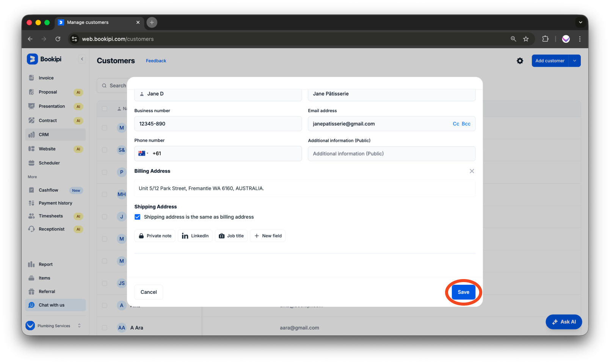Open the Feedback link

156,60
